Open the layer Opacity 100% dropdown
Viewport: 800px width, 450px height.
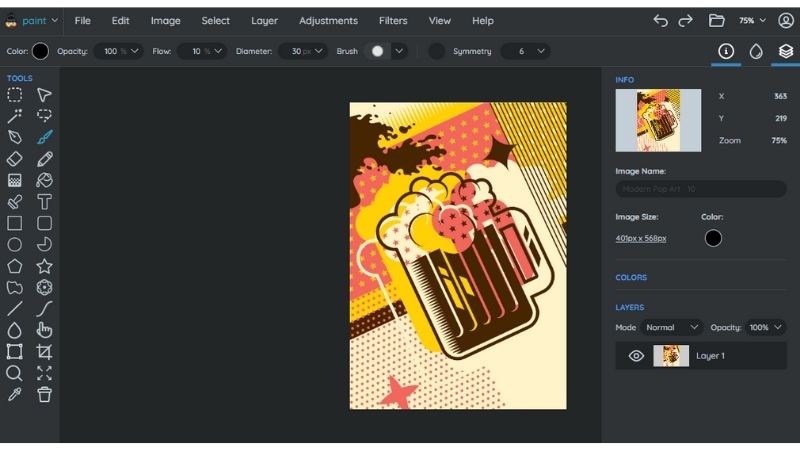pyautogui.click(x=765, y=328)
